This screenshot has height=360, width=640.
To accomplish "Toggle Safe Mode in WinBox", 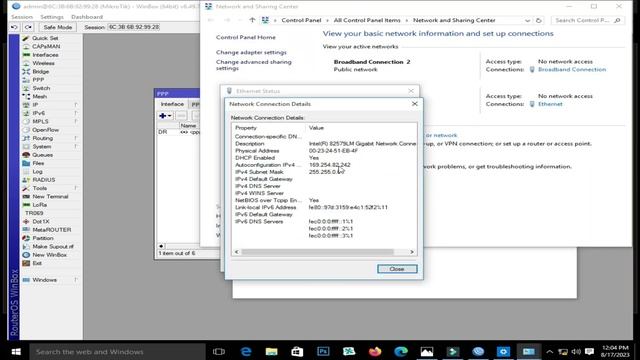I will (x=57, y=27).
